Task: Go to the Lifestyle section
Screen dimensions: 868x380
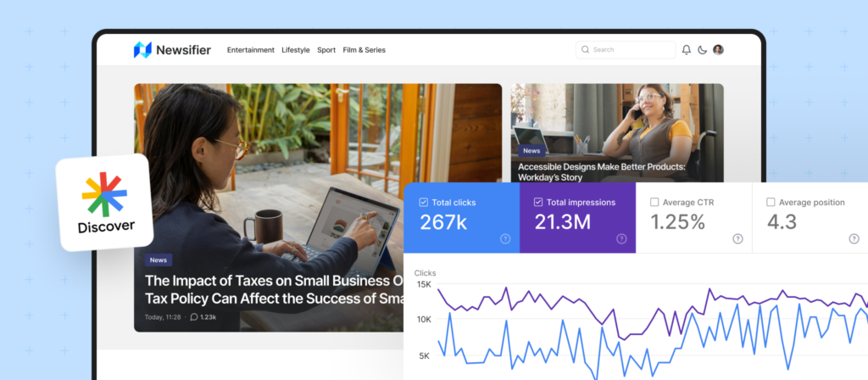Action: click(x=296, y=50)
